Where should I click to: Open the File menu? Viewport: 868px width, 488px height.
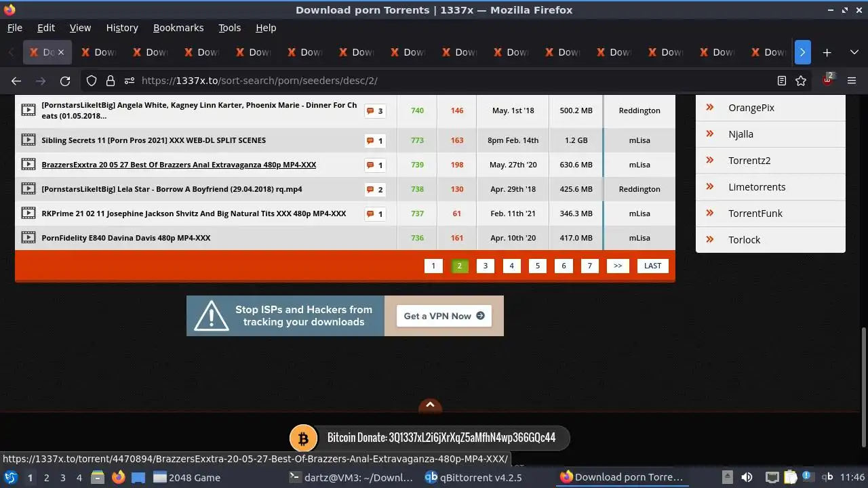(x=14, y=28)
